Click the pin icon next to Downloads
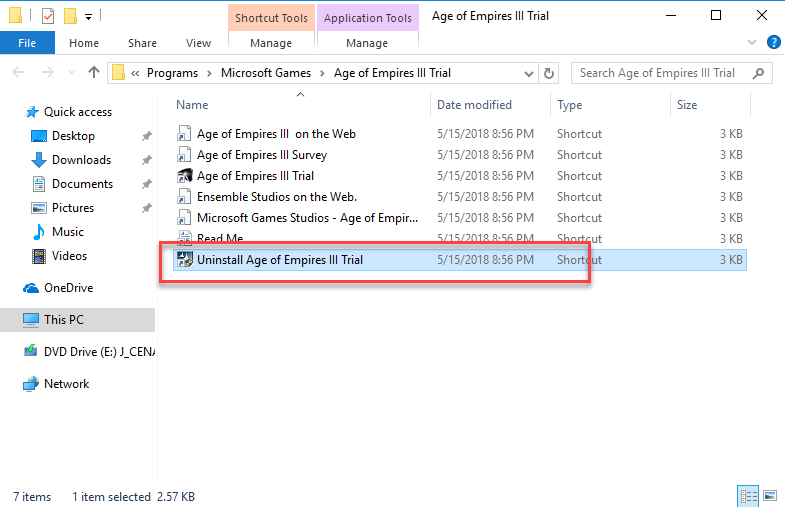 pyautogui.click(x=146, y=160)
